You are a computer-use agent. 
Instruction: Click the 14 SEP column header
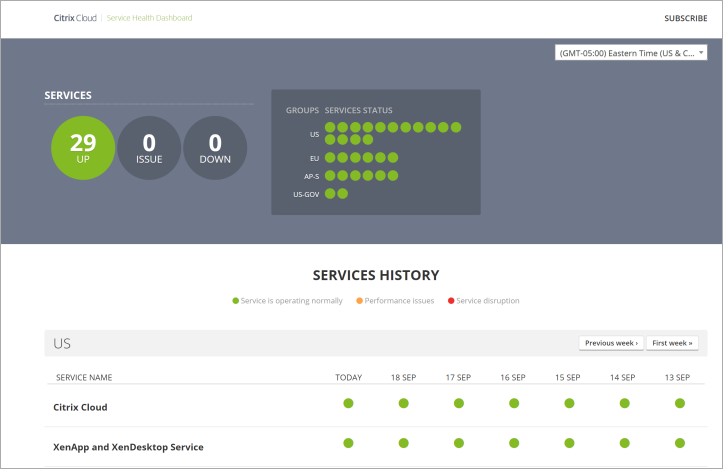coord(622,377)
